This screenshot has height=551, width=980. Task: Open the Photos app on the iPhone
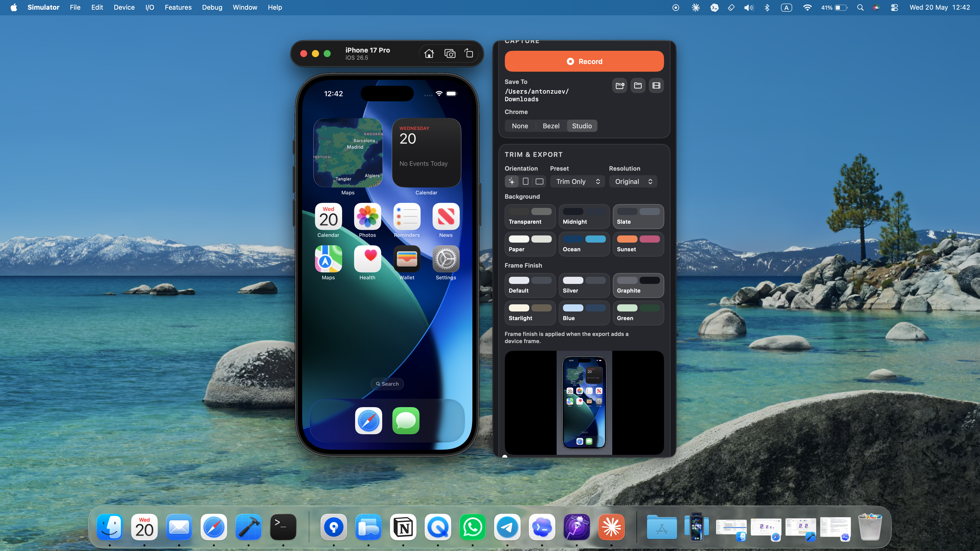point(367,216)
